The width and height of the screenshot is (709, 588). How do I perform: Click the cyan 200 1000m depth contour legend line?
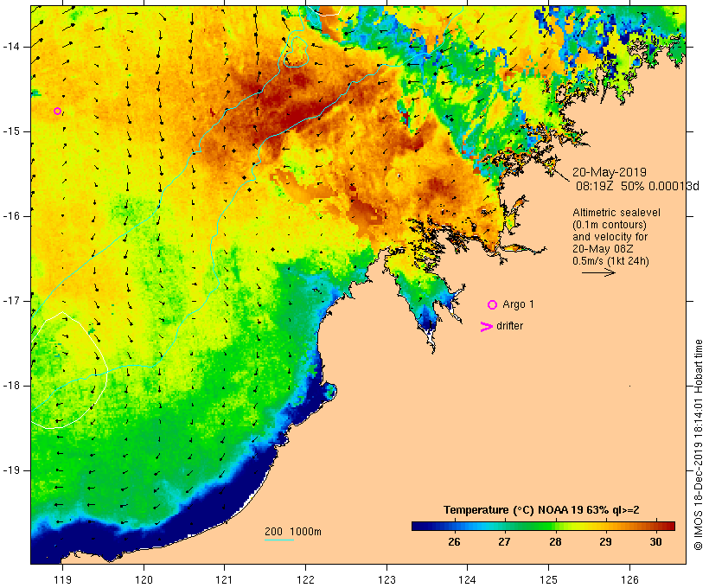point(279,540)
